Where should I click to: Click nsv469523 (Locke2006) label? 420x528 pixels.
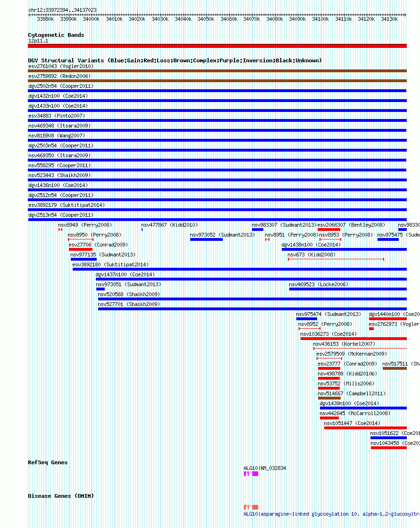[x=319, y=284]
